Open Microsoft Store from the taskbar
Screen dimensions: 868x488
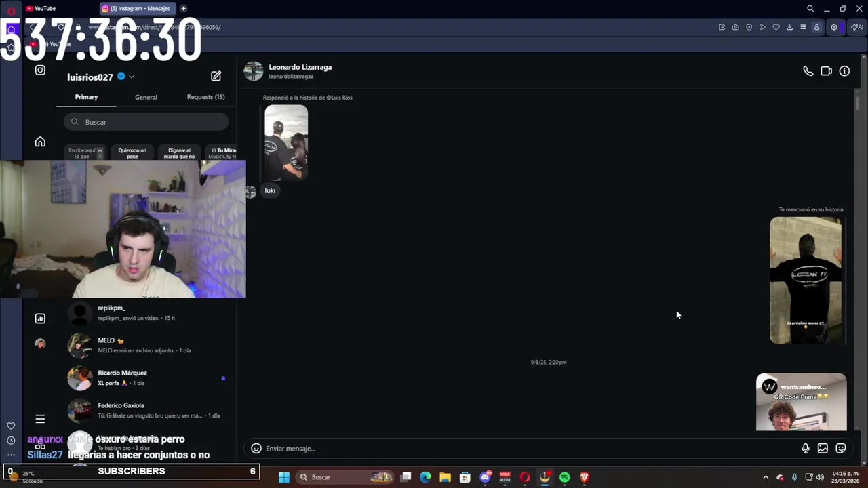pos(465,477)
